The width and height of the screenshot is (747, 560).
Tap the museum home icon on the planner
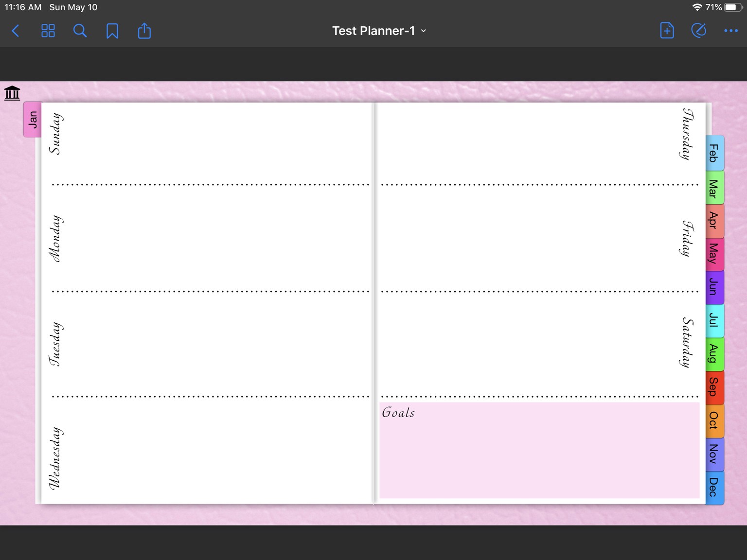point(12,93)
